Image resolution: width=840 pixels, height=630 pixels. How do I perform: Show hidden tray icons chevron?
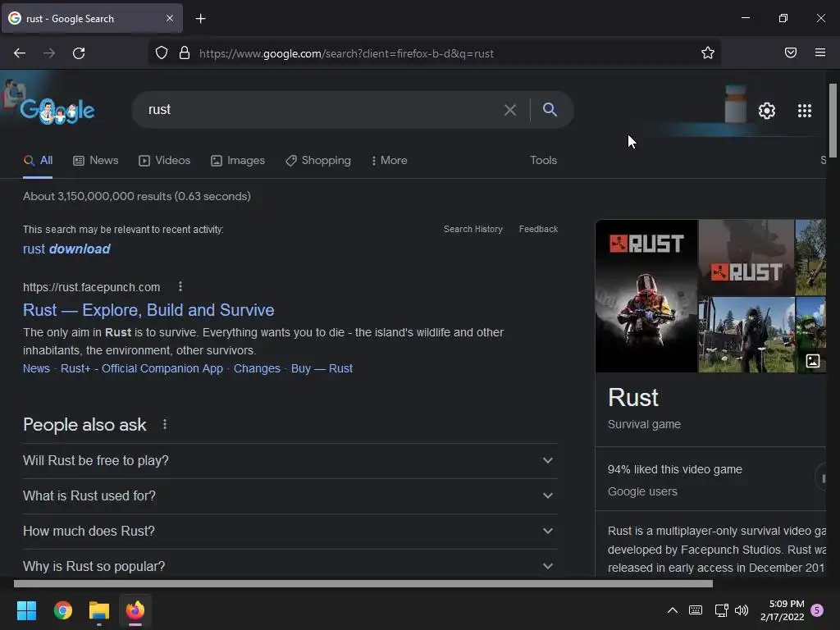point(673,610)
